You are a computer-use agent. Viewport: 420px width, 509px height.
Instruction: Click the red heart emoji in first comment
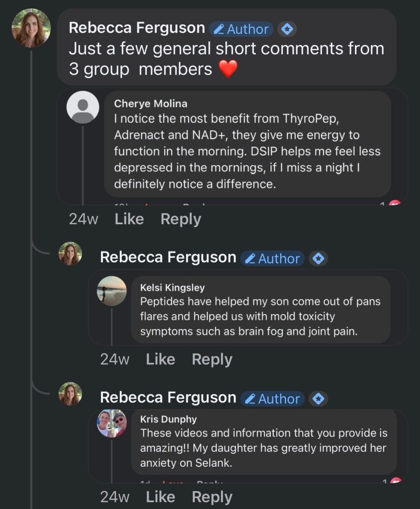pos(228,69)
